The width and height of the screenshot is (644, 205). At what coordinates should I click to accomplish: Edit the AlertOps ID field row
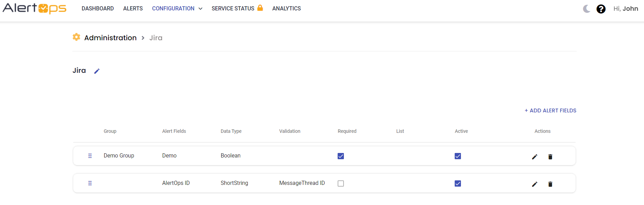point(535,184)
